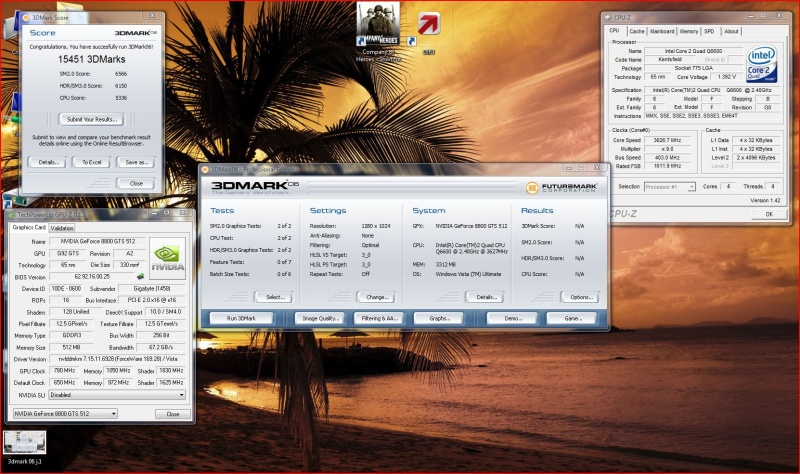Click the NVIDIA logo in GPU-Z
The height and width of the screenshot is (474, 800).
[167, 258]
